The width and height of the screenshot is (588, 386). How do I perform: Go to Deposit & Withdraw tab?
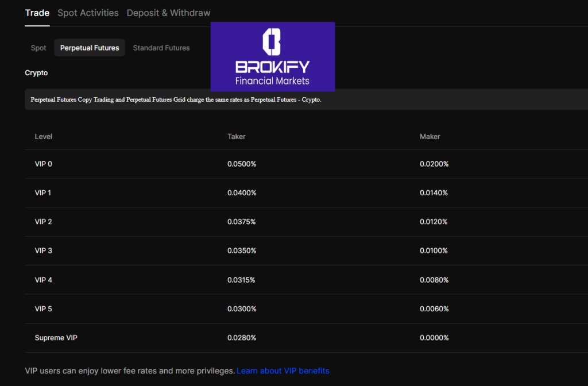[168, 13]
